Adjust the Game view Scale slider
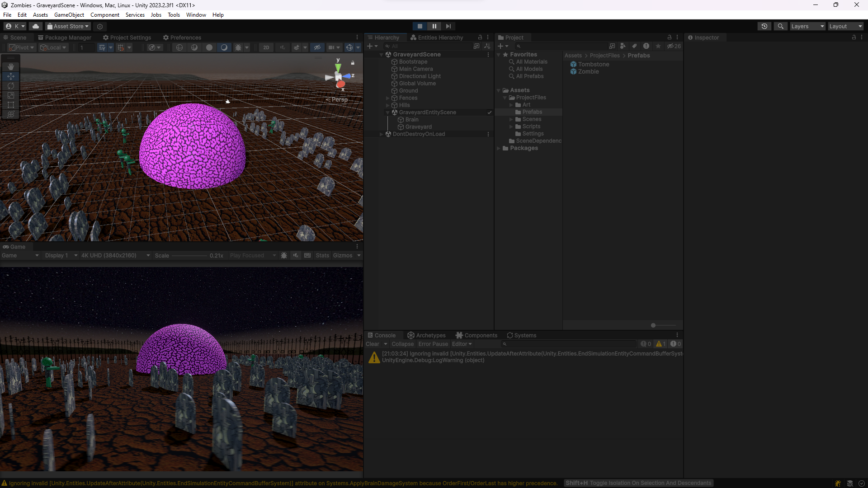Image resolution: width=868 pixels, height=488 pixels. [x=190, y=256]
